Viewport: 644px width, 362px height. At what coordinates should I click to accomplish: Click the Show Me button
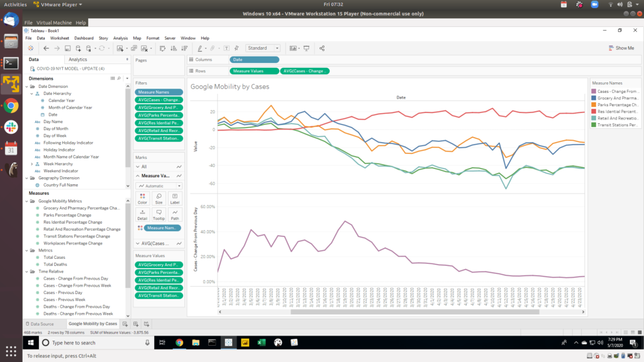(x=621, y=48)
